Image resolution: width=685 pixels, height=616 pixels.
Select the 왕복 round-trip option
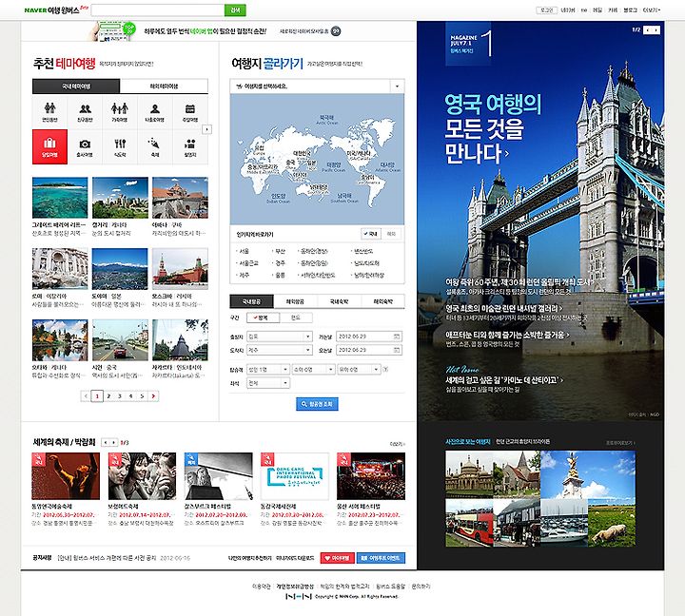click(x=263, y=318)
